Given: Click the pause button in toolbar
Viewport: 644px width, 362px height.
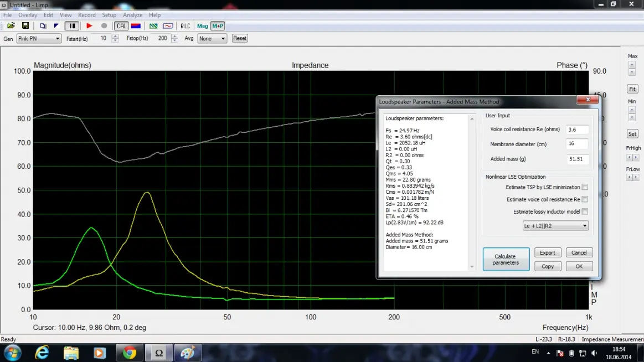Looking at the screenshot, I should [x=71, y=26].
